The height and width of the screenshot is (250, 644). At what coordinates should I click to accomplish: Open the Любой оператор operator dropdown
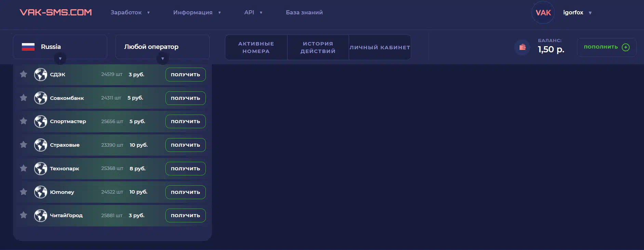click(x=162, y=47)
